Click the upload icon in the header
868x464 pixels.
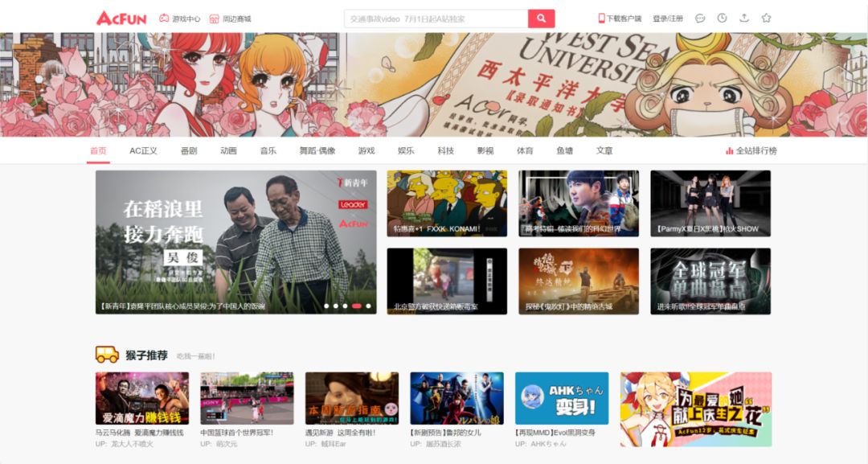(x=744, y=18)
